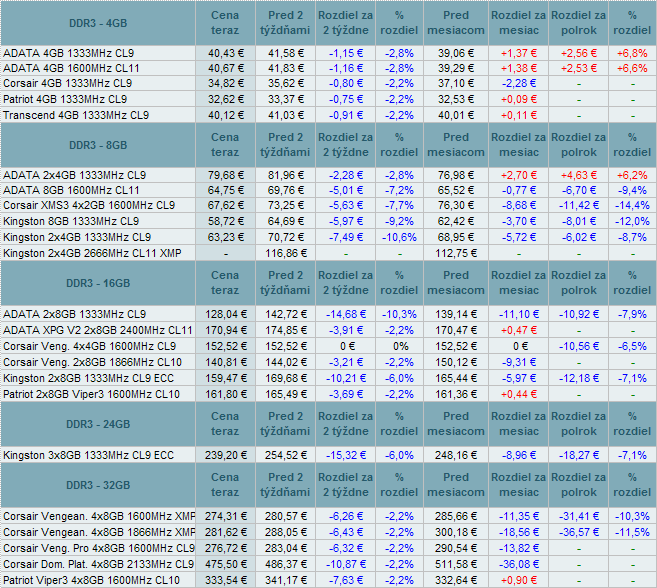The image size is (657, 588).
Task: Click the Kingston 2x4GB 1333MHz CL9 row name
Action: pos(77,237)
